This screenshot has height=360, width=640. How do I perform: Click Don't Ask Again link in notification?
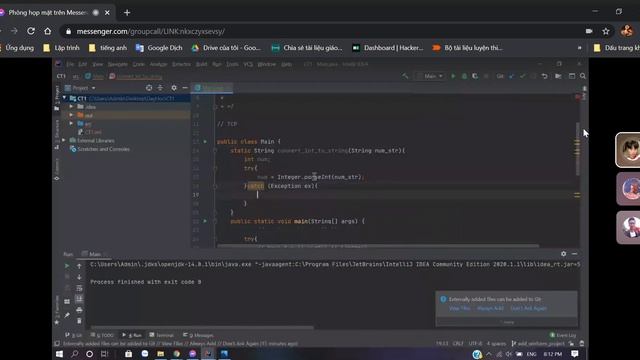click(x=528, y=309)
